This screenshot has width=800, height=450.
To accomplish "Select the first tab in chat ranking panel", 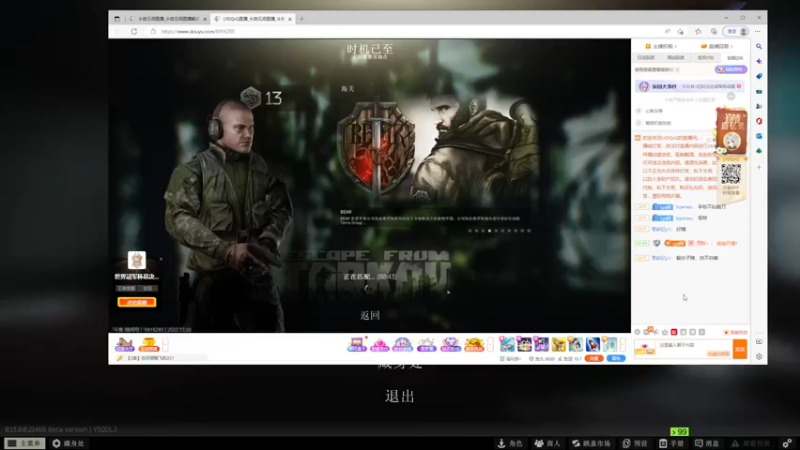I will (646, 58).
